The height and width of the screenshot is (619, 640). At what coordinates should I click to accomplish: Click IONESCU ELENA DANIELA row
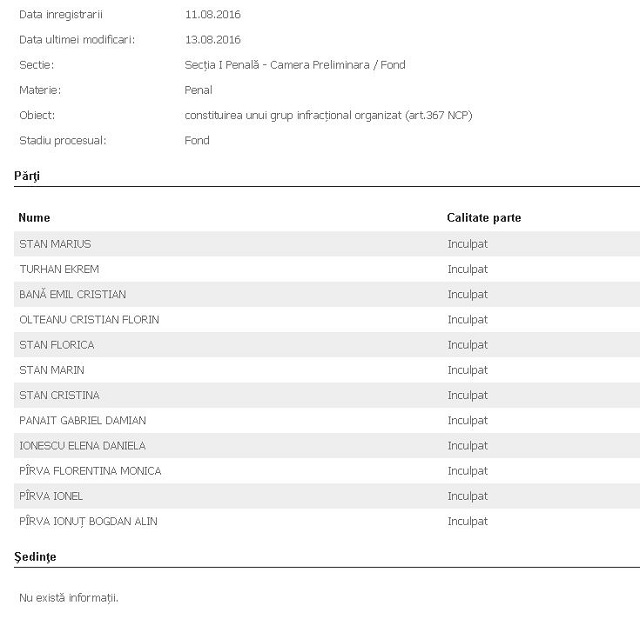(82, 446)
